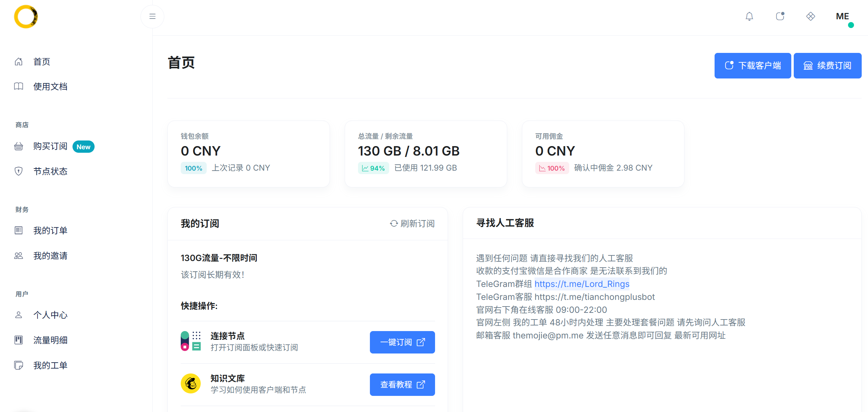Go to 首页 in sidebar
Screen dimensions: 868x412
click(x=42, y=62)
